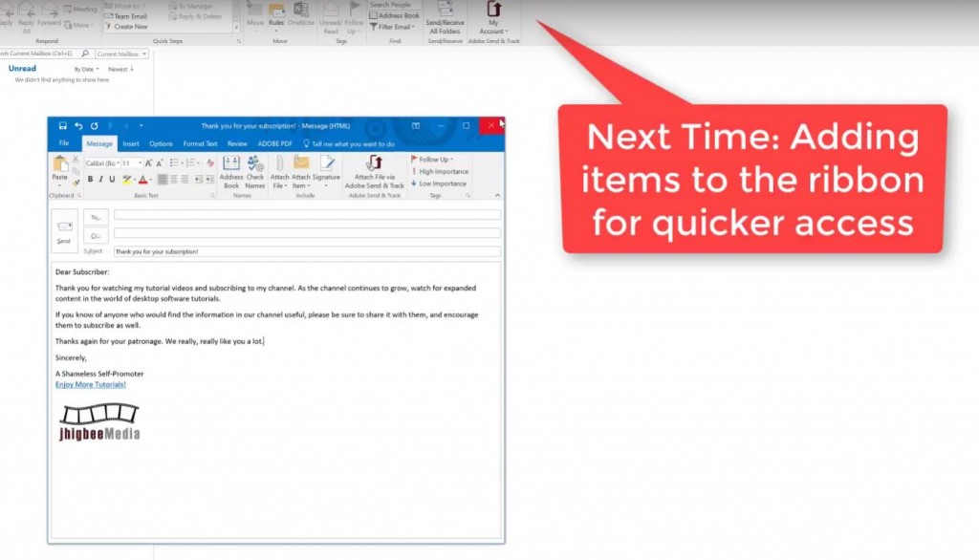
Task: Click the Subject field
Action: [307, 251]
